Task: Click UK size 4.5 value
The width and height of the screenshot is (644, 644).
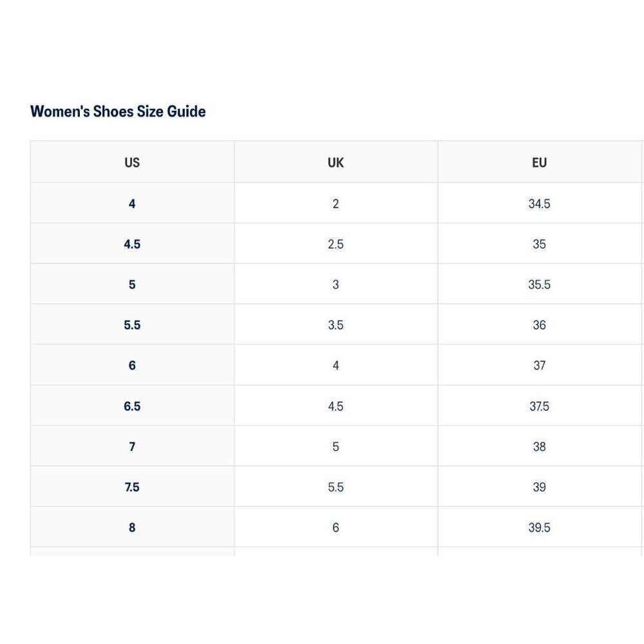Action: click(x=336, y=406)
